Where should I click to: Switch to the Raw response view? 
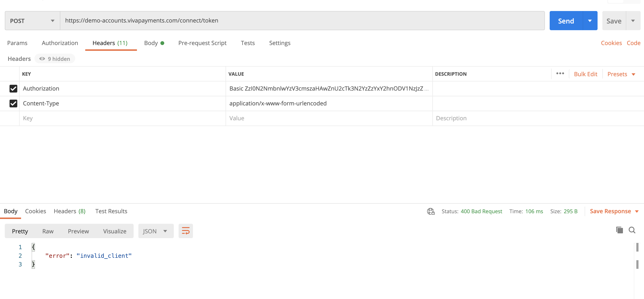pyautogui.click(x=47, y=231)
